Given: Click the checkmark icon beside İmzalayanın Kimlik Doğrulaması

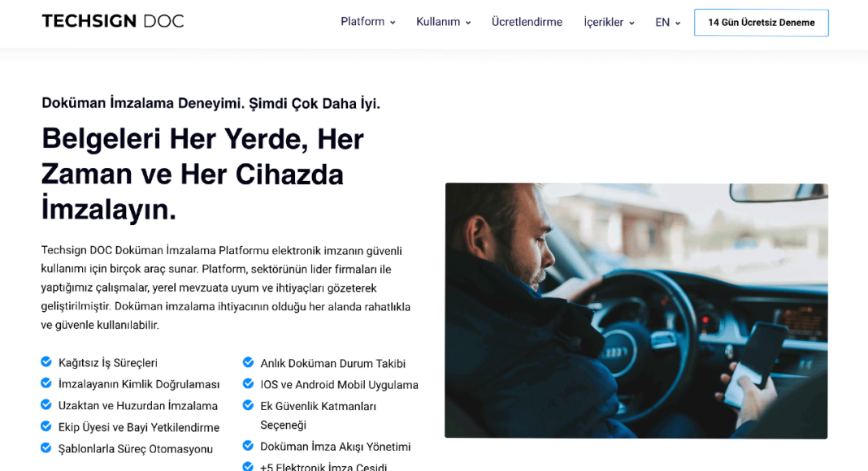Looking at the screenshot, I should tap(46, 382).
